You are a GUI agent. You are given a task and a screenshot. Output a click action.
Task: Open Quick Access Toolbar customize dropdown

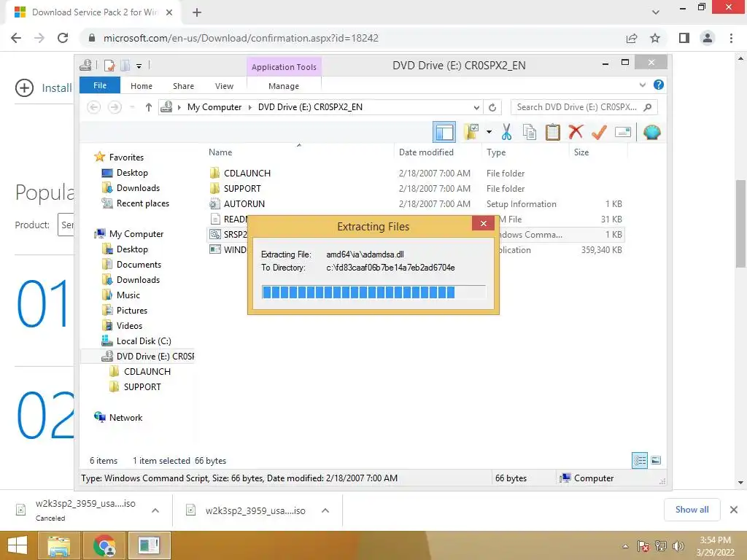(139, 66)
